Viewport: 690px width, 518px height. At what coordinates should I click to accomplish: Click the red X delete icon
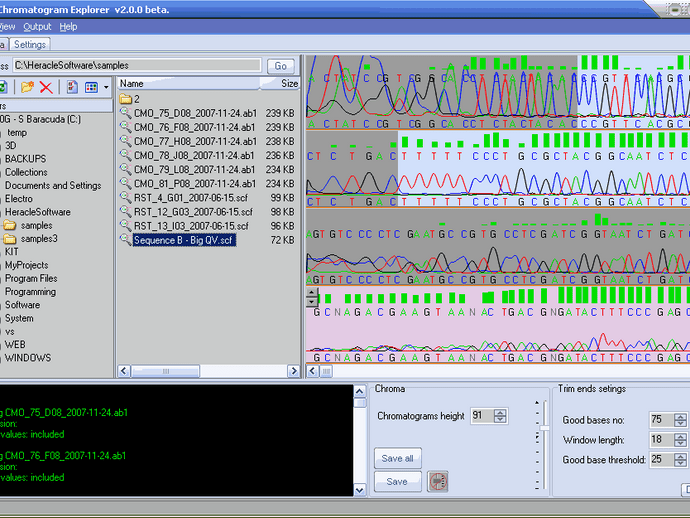coord(46,88)
